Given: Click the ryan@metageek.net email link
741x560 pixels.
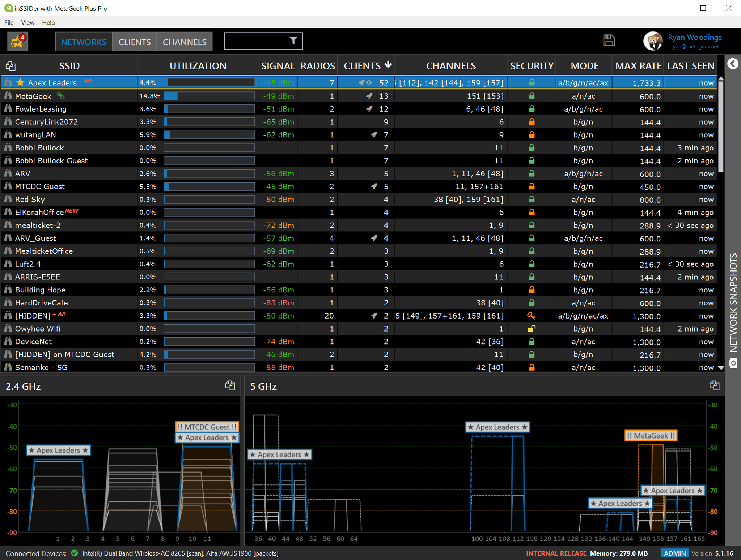Looking at the screenshot, I should click(x=694, y=47).
